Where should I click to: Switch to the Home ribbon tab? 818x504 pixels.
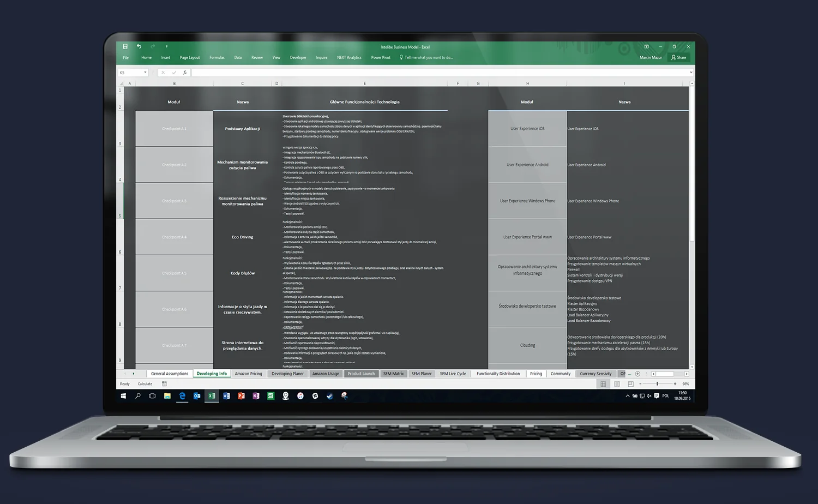click(146, 57)
